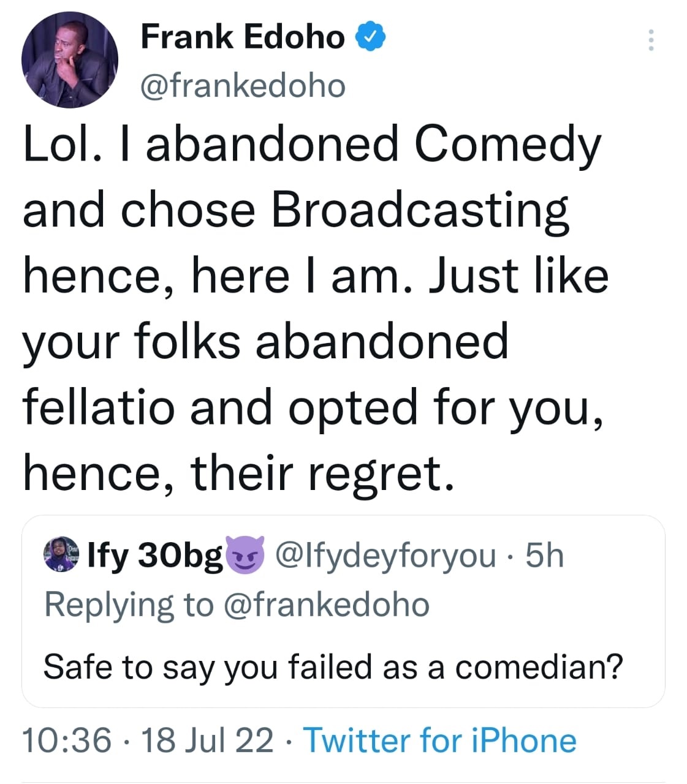Tap the blue verified badge icon
Image resolution: width=687 pixels, height=784 pixels.
pyautogui.click(x=370, y=37)
